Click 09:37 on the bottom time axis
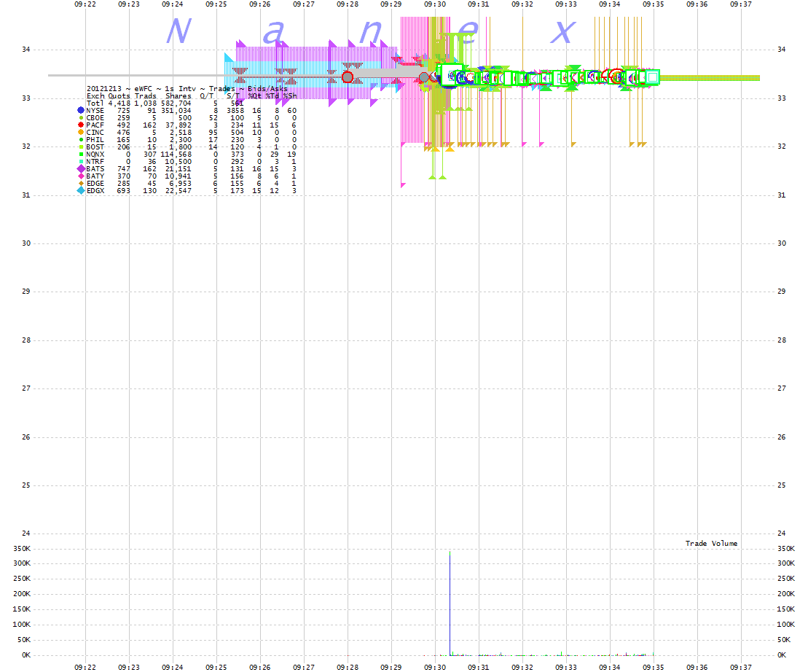 coord(741,667)
